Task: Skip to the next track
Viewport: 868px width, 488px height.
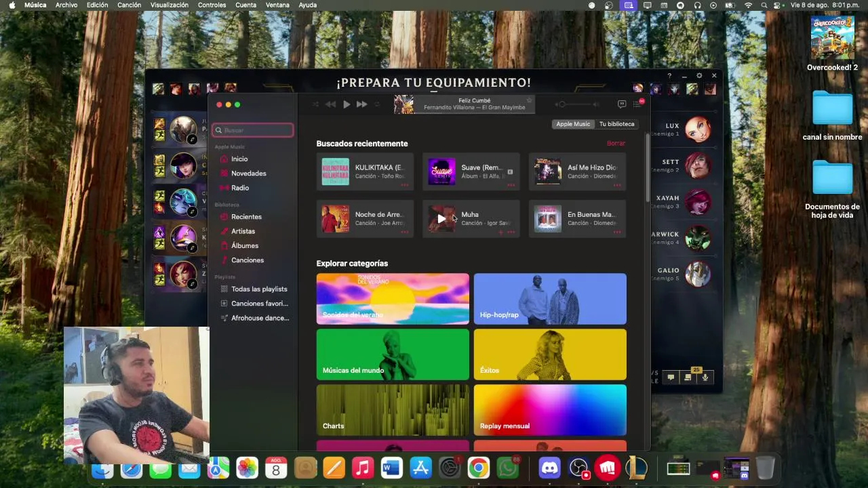Action: pyautogui.click(x=362, y=104)
